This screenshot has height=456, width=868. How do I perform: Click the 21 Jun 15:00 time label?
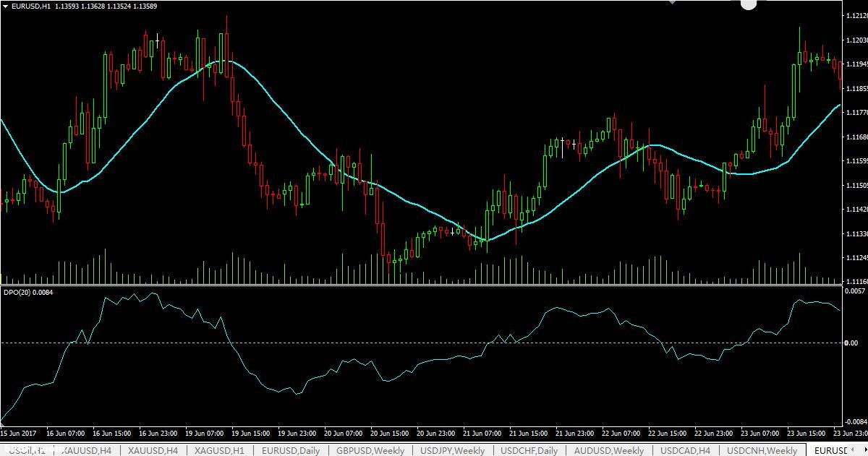[x=530, y=434]
